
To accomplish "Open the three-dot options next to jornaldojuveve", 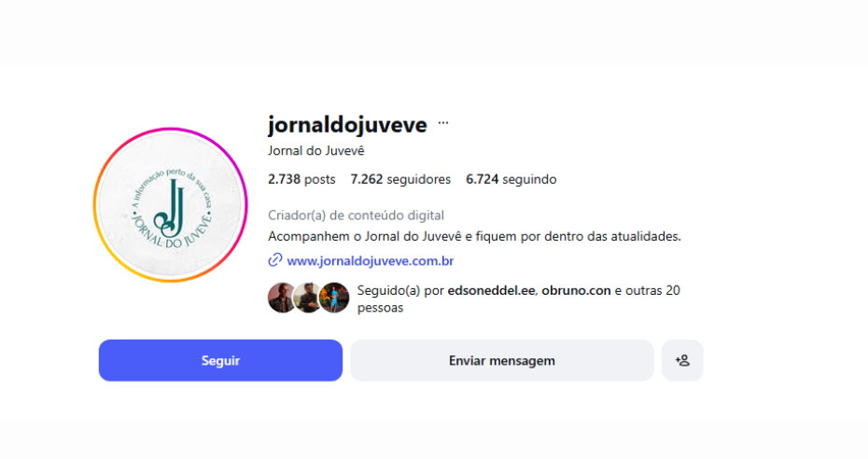I will [x=442, y=123].
